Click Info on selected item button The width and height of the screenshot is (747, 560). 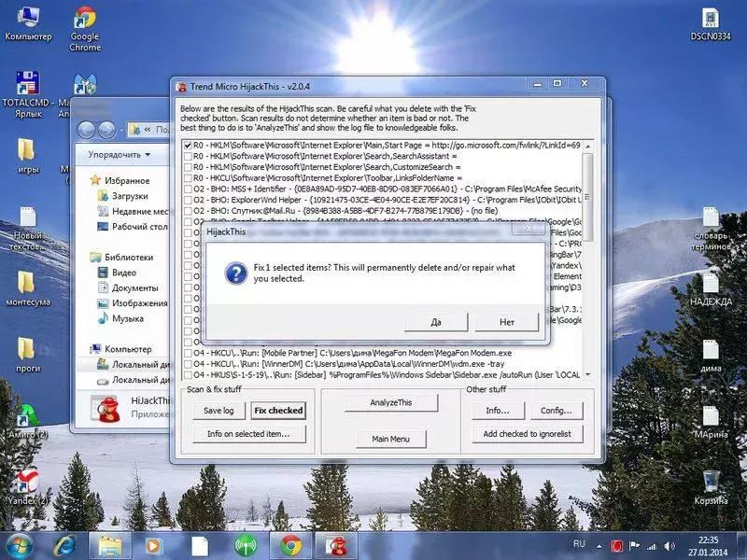click(248, 434)
